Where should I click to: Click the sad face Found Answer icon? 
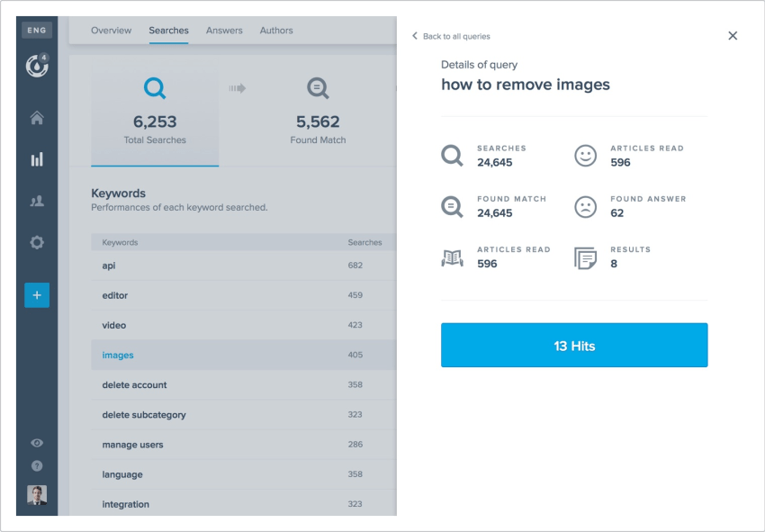pyautogui.click(x=586, y=206)
